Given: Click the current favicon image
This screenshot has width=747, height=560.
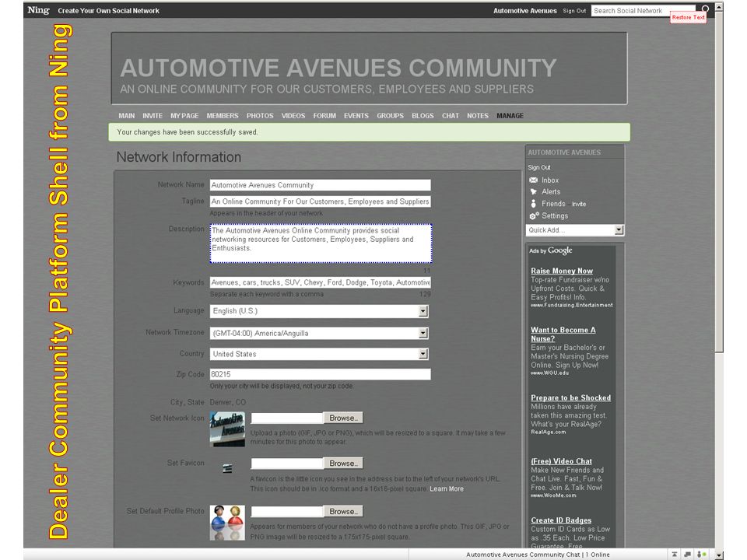Looking at the screenshot, I should pos(228,469).
